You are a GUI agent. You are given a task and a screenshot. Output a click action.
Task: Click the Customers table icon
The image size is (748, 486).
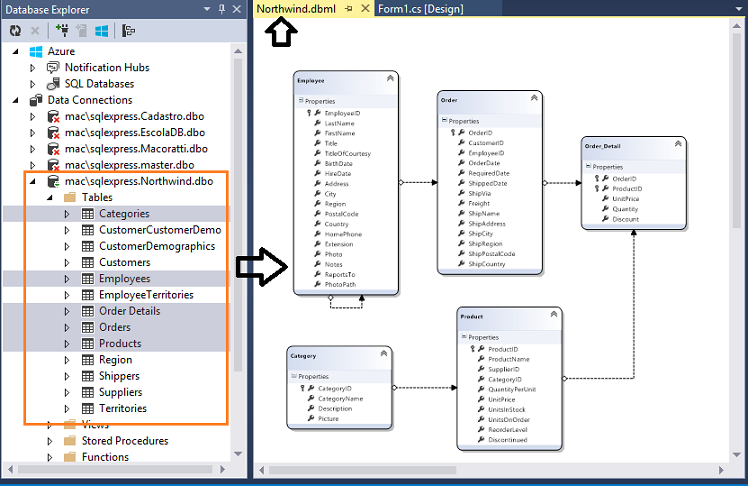[88, 262]
